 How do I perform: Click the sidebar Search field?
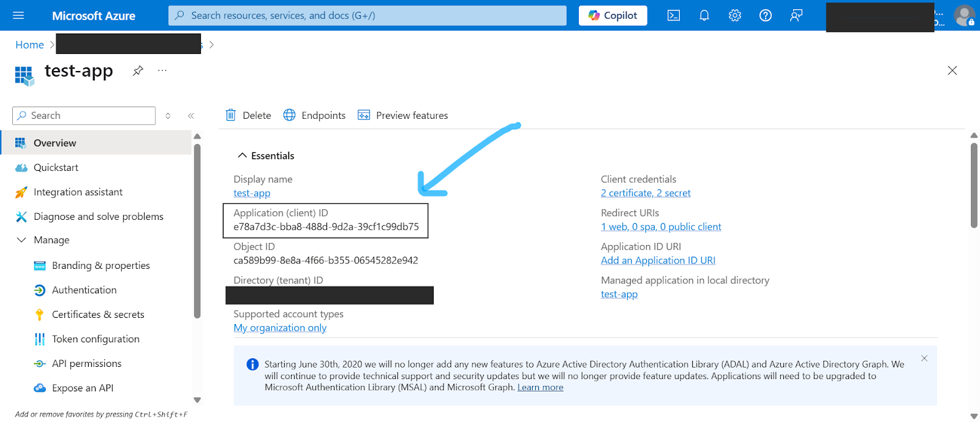click(x=84, y=116)
